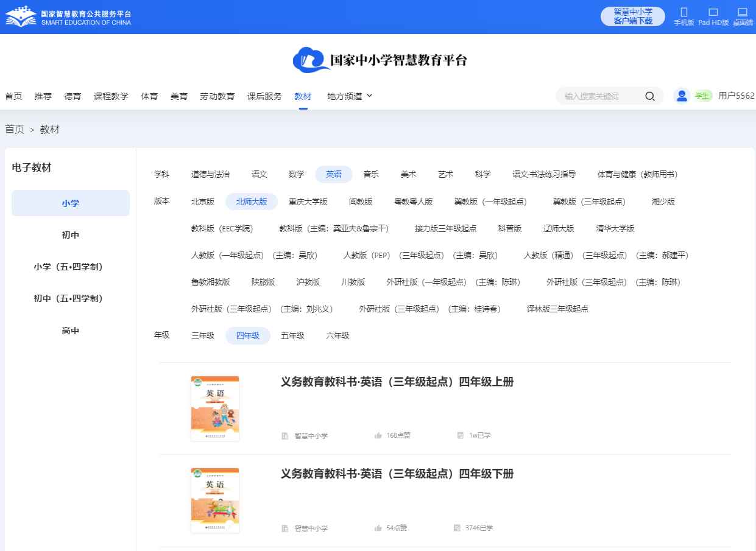Viewport: 756px width, 551px height.
Task: Select the 英语 subject filter
Action: [x=334, y=174]
